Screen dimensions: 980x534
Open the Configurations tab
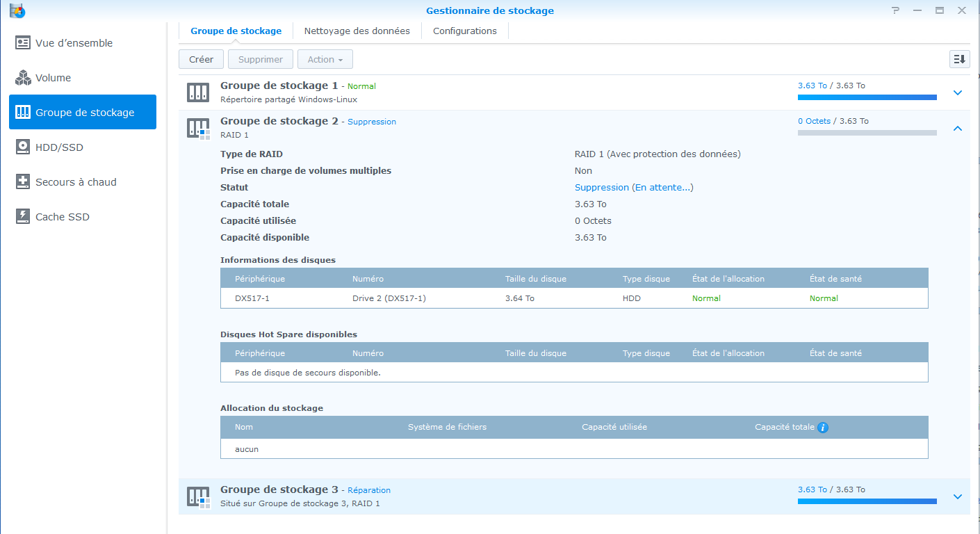(464, 31)
